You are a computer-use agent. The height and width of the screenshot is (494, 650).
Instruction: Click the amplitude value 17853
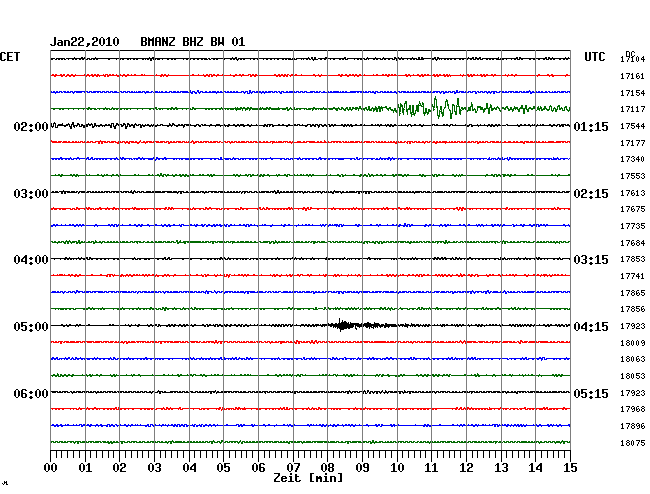pos(633,259)
